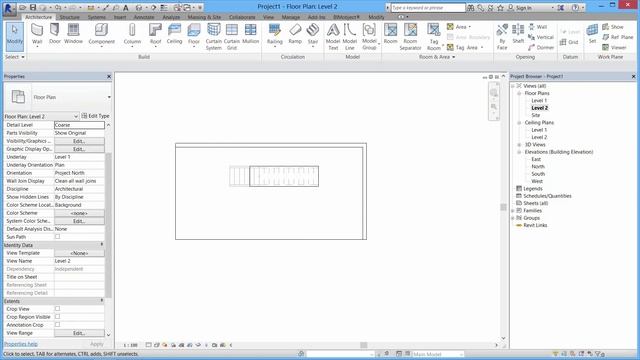The width and height of the screenshot is (640, 360).
Task: Select the Shaft opening tool
Action: coord(518,33)
